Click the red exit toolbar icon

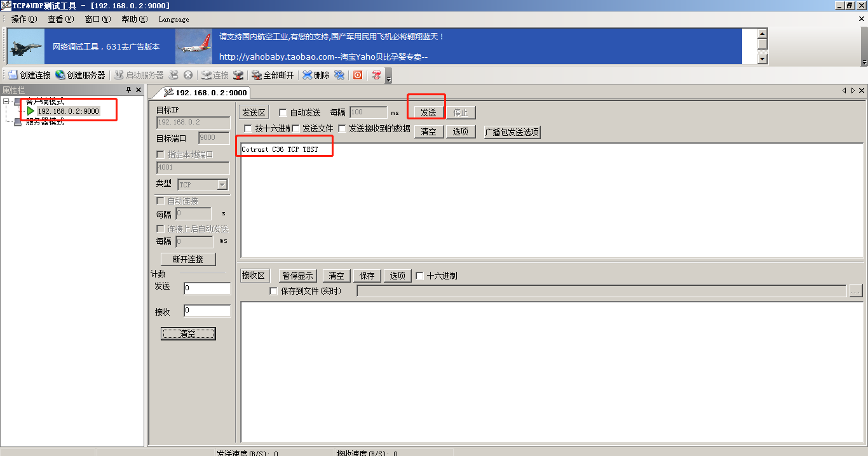click(x=358, y=75)
